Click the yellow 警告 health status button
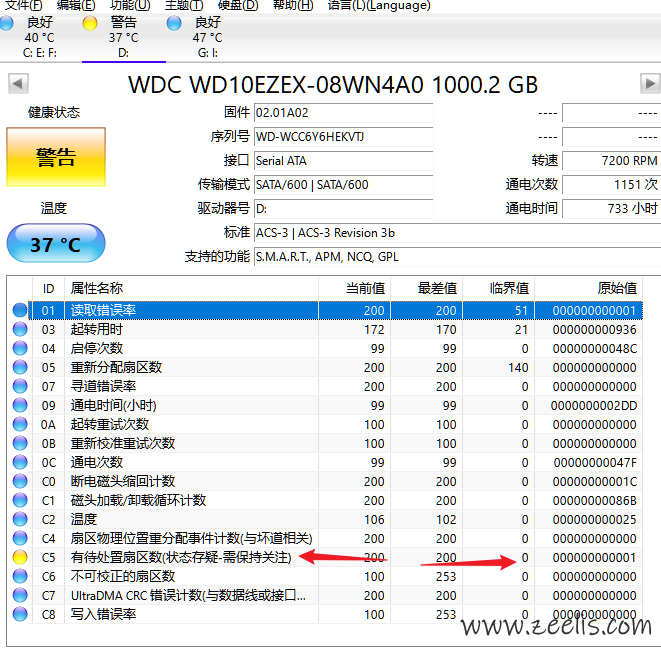This screenshot has height=650, width=661. [x=56, y=157]
